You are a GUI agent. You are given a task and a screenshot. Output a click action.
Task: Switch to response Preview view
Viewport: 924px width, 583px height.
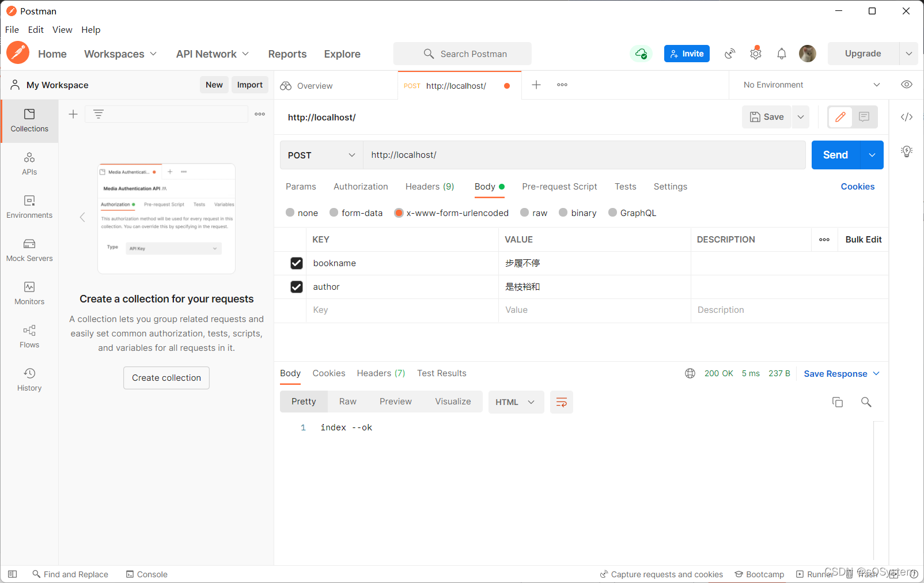click(x=396, y=402)
